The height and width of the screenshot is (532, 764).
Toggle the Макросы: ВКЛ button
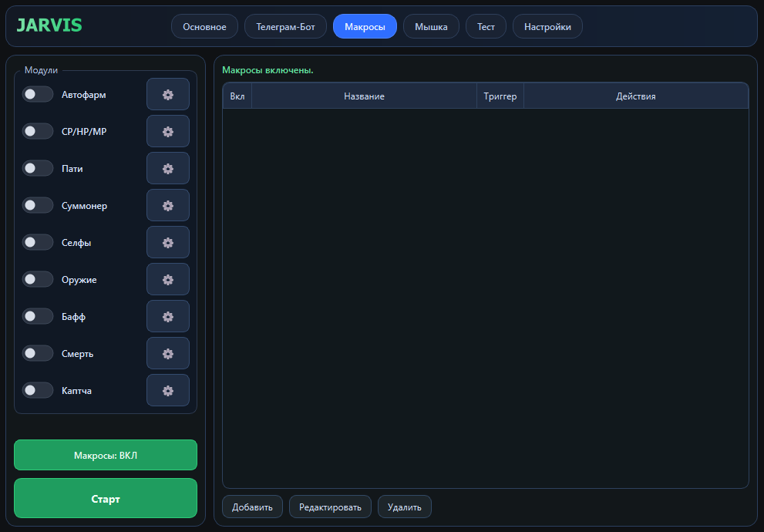pos(106,456)
